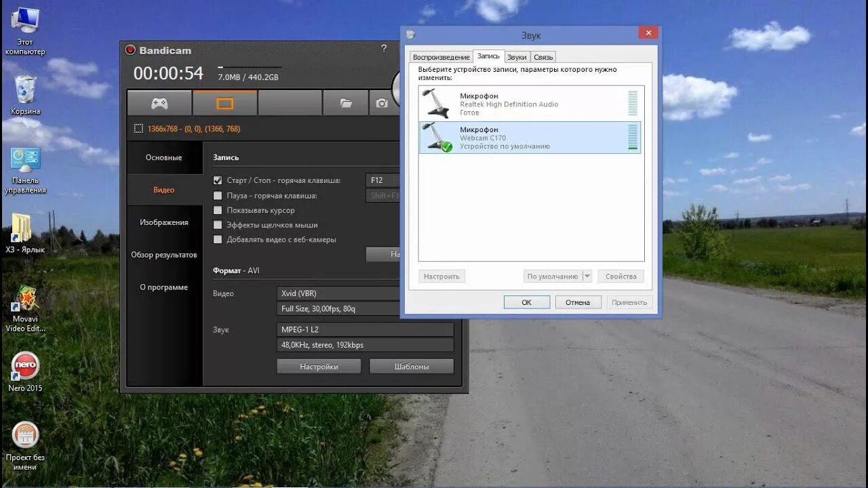
Task: Click the Realtek microphone level meter
Action: [x=633, y=103]
